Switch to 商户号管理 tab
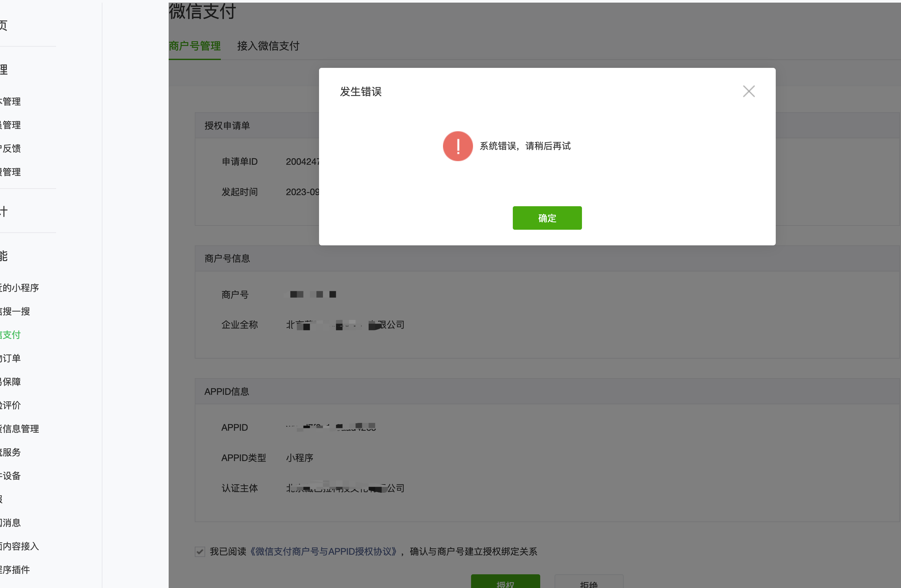The height and width of the screenshot is (588, 901). pyautogui.click(x=194, y=46)
